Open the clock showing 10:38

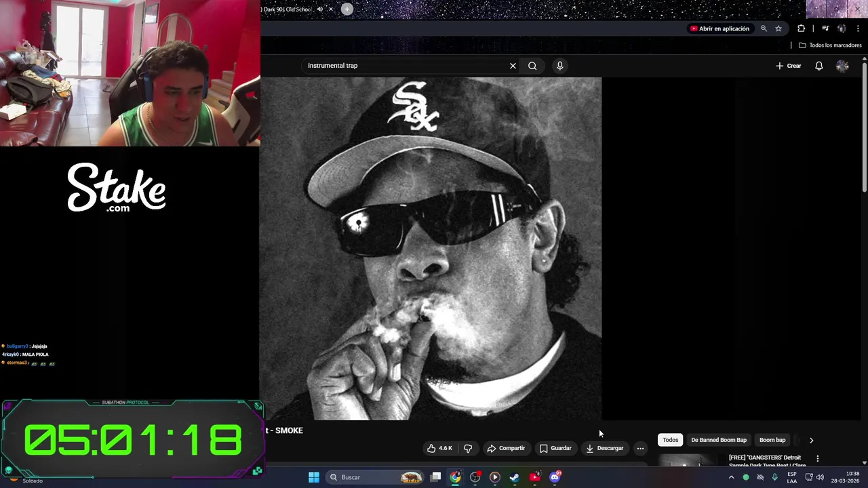[845, 477]
